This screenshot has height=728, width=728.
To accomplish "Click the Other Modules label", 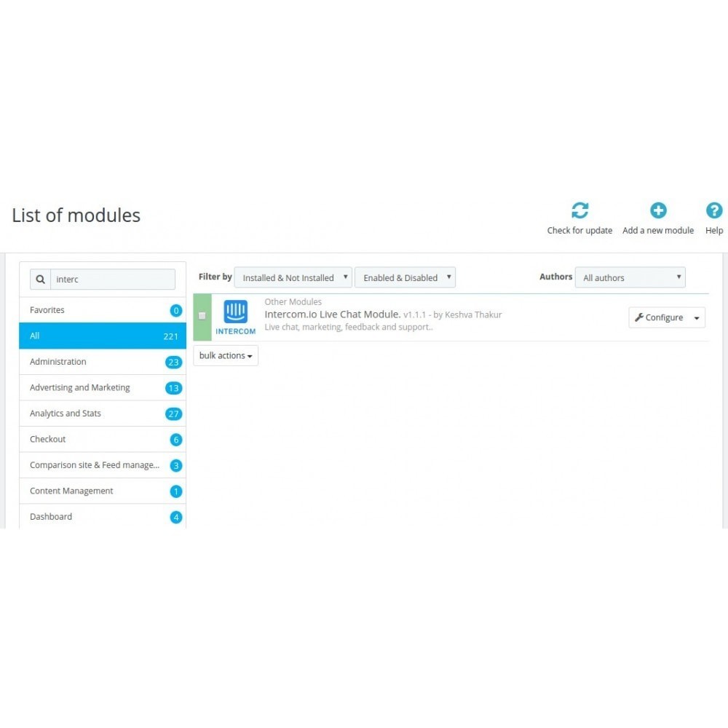I will 293,302.
